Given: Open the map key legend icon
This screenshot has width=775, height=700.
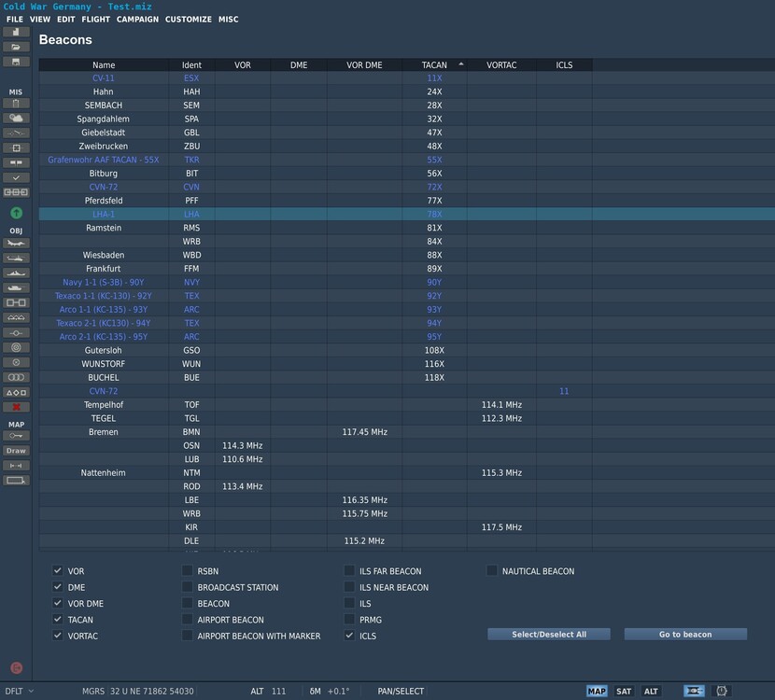Looking at the screenshot, I should [16, 436].
